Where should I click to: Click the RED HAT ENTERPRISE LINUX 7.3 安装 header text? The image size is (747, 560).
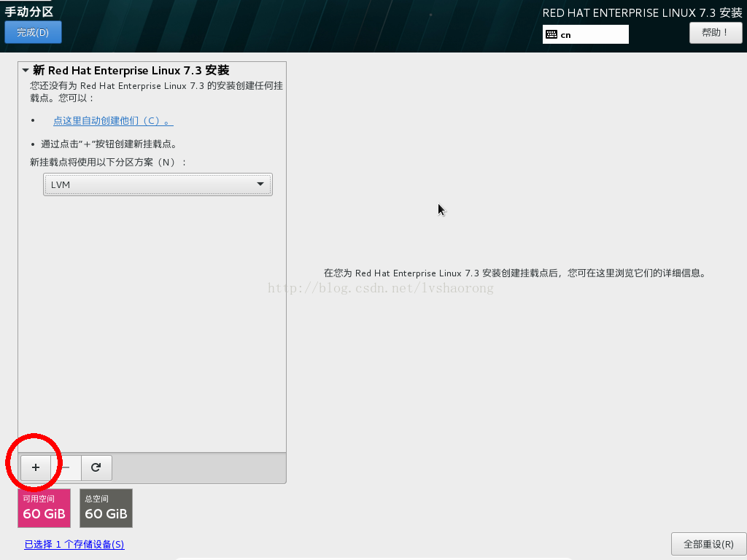click(642, 13)
